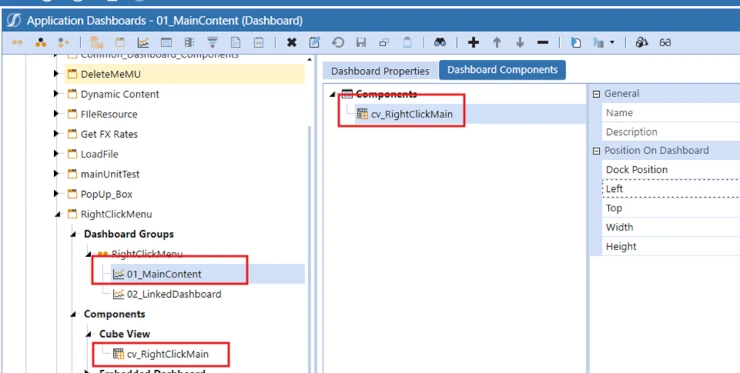Click the left tree scrollbar up arrow

pos(310,59)
